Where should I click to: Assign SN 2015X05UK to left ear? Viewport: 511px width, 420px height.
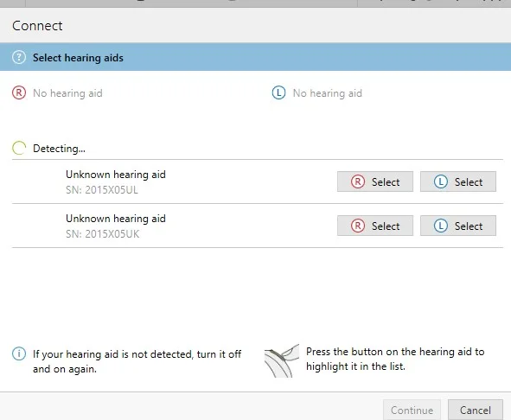[458, 226]
